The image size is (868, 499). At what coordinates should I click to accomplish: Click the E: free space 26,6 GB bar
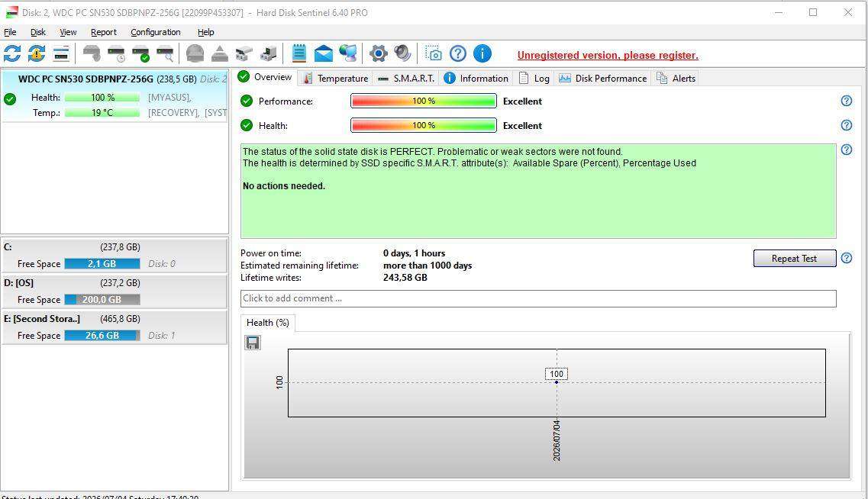102,335
